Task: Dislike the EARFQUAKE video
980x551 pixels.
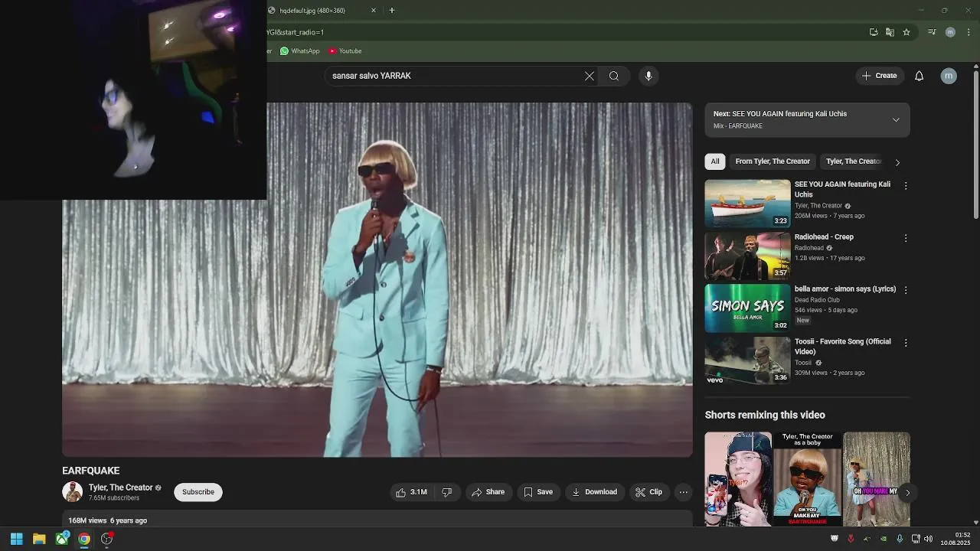Action: point(446,492)
